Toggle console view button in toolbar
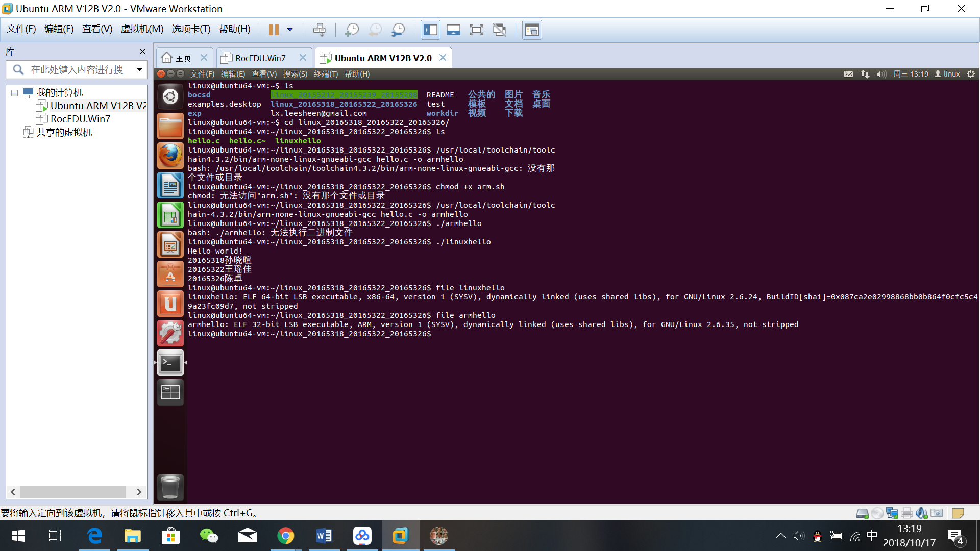 tap(532, 30)
